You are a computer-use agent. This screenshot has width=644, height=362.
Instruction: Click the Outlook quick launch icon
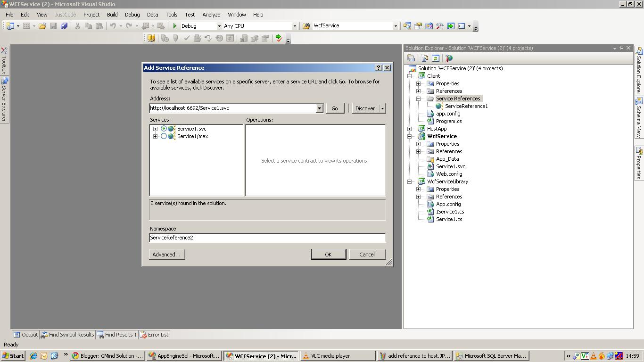tap(44, 356)
